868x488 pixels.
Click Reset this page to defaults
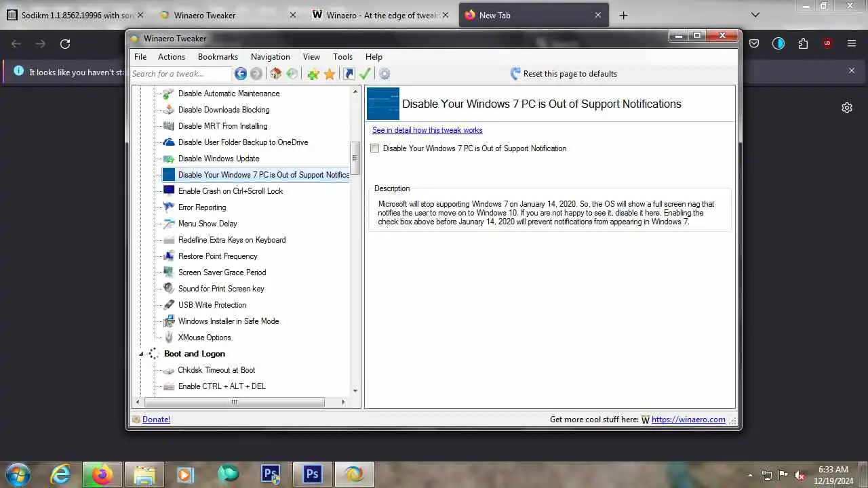pyautogui.click(x=563, y=74)
